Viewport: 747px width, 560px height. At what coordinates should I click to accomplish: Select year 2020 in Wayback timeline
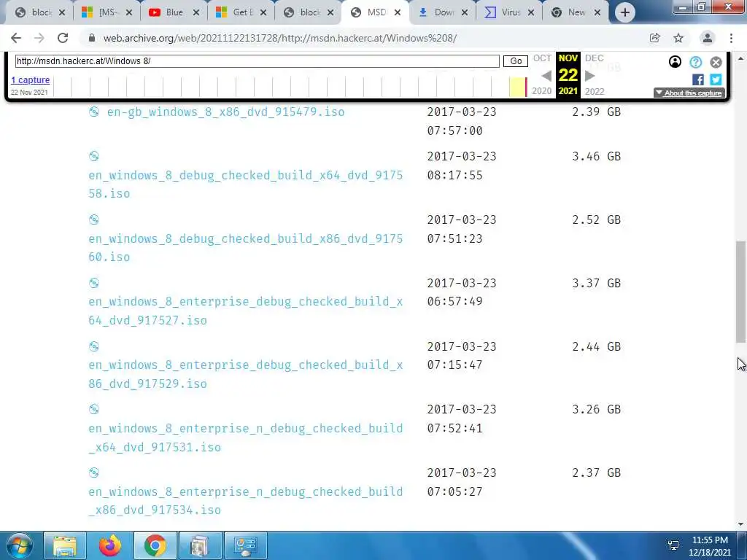[542, 91]
